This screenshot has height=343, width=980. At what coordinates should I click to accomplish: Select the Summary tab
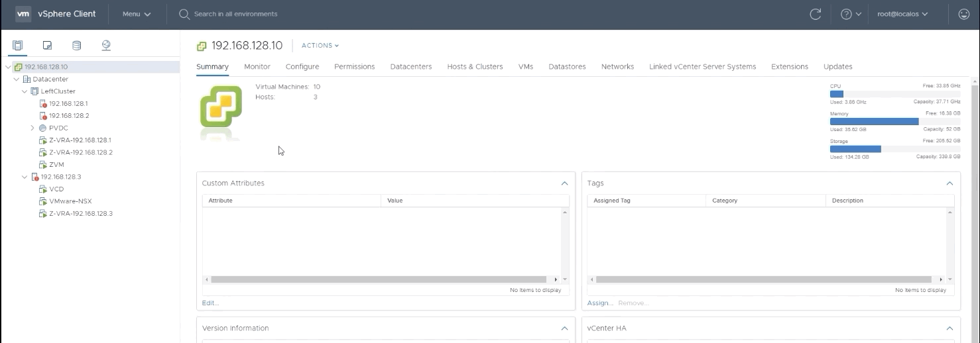pyautogui.click(x=212, y=66)
